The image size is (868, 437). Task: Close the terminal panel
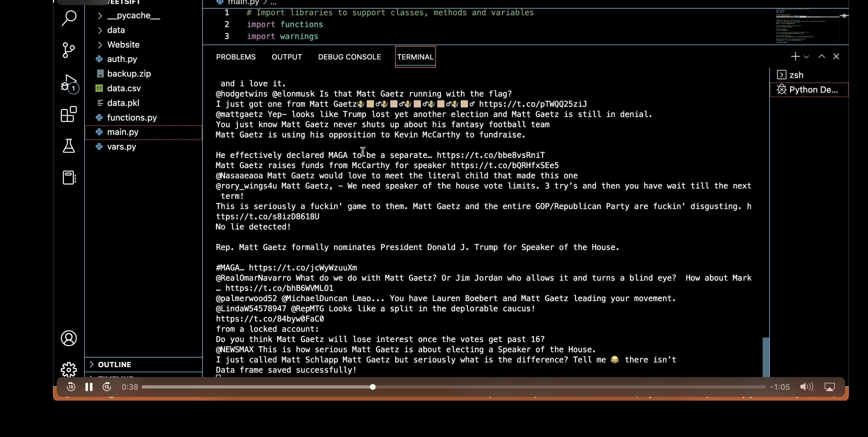[836, 56]
